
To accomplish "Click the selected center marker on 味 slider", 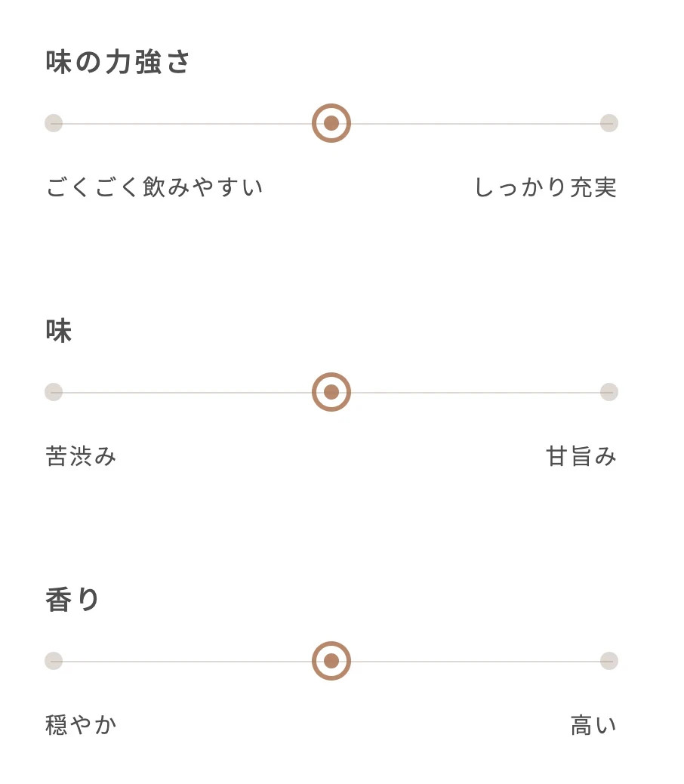I will (x=331, y=392).
